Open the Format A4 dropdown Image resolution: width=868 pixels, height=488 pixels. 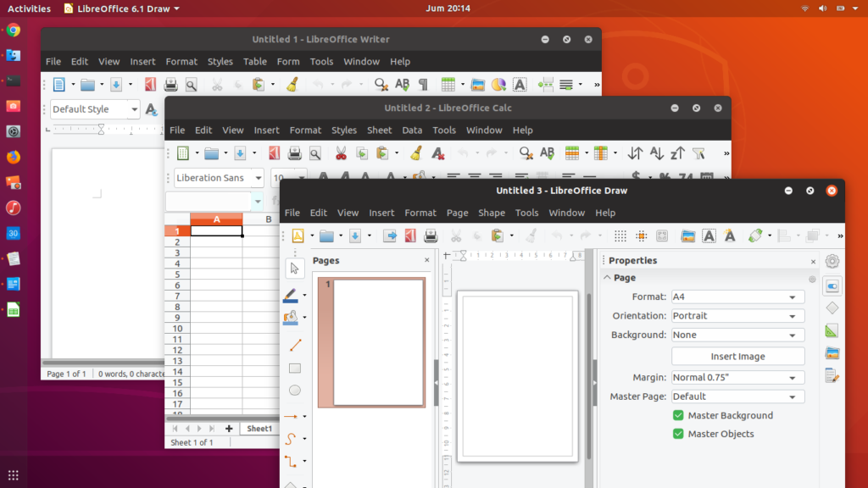click(x=737, y=297)
